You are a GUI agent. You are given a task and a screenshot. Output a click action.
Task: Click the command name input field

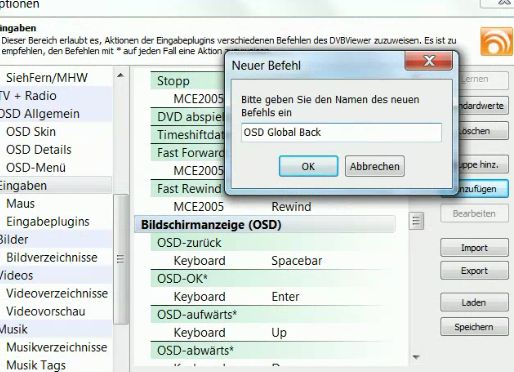click(x=341, y=133)
